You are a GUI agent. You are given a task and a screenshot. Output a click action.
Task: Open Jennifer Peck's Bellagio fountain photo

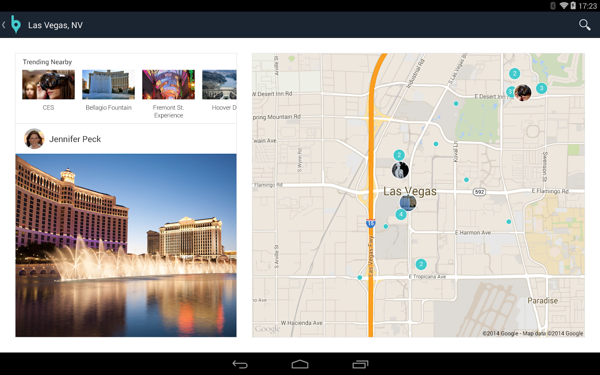[x=126, y=245]
